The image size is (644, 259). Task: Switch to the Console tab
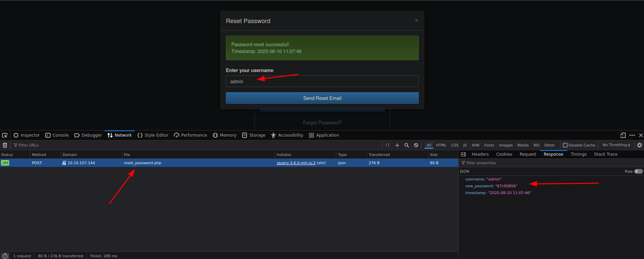pos(57,135)
